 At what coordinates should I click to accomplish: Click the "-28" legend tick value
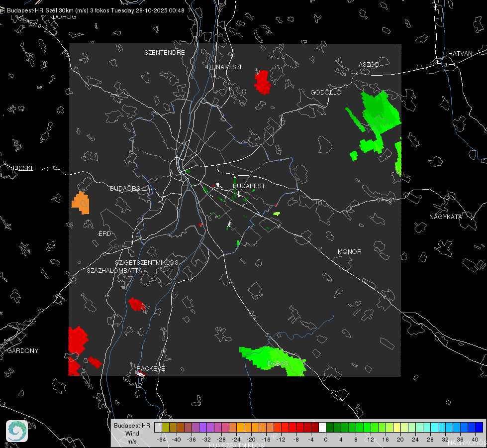[x=221, y=440]
